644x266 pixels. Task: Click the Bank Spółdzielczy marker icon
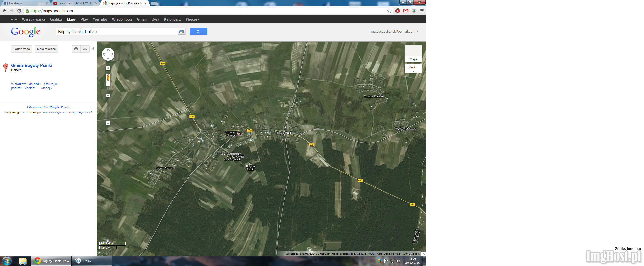(243, 157)
